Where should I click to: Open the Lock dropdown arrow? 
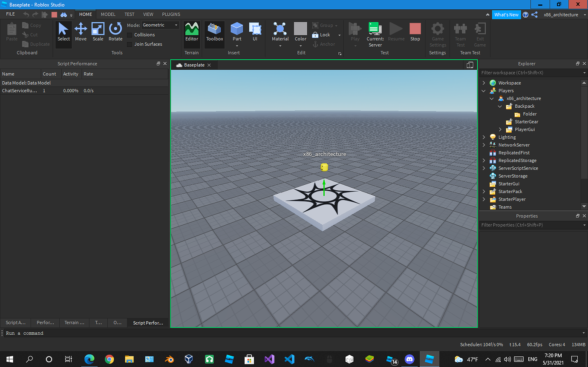coord(339,35)
